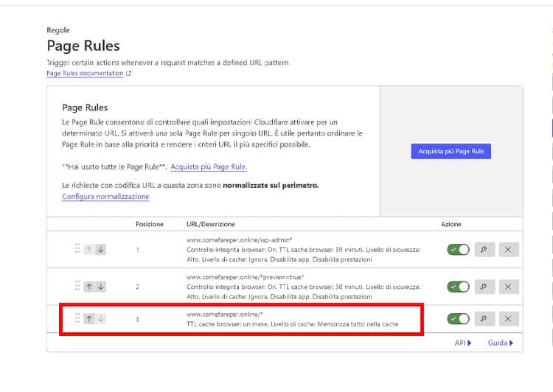Delete the preview=true page rule with X icon

coord(508,286)
